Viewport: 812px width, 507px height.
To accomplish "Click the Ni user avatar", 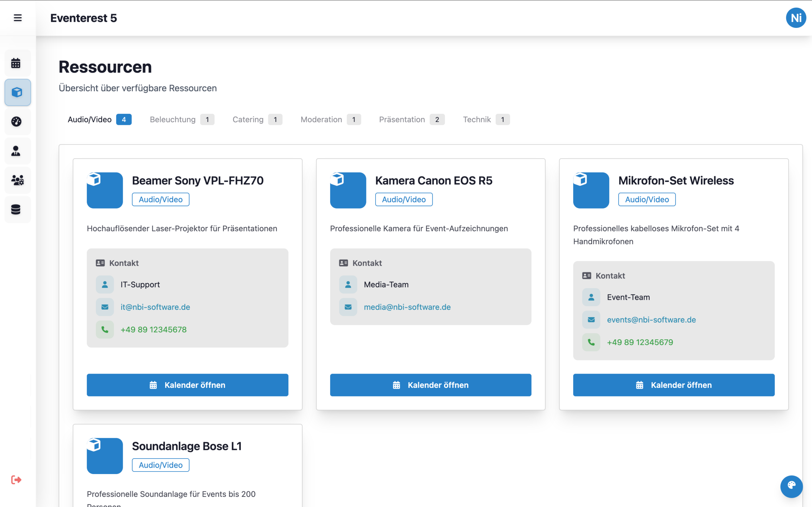I will point(796,18).
